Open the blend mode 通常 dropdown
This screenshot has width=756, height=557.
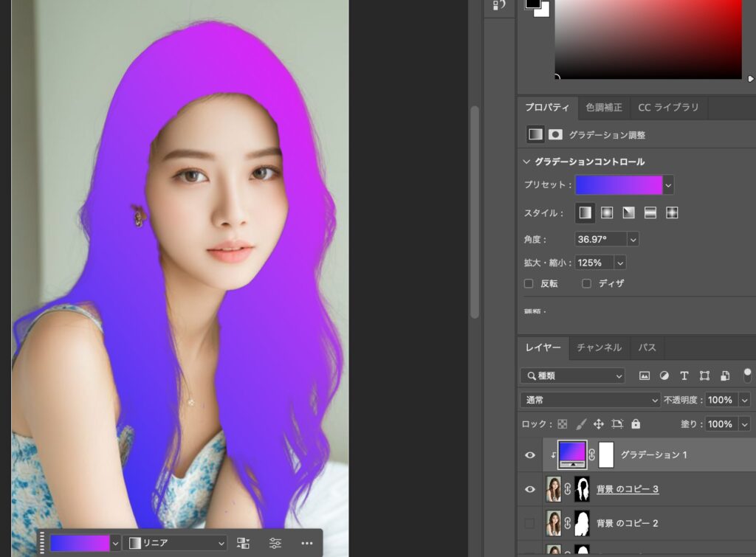click(x=590, y=400)
